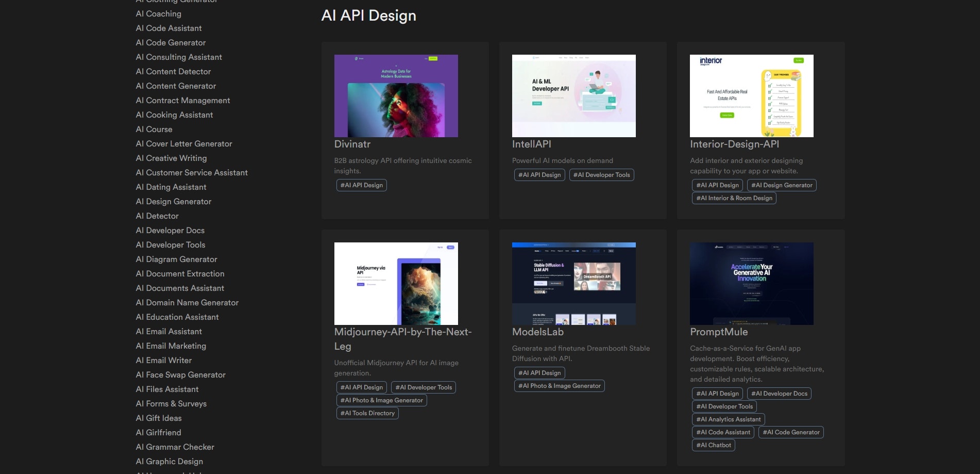Open the ModelsLab screenshot thumbnail
980x474 pixels.
(x=573, y=284)
